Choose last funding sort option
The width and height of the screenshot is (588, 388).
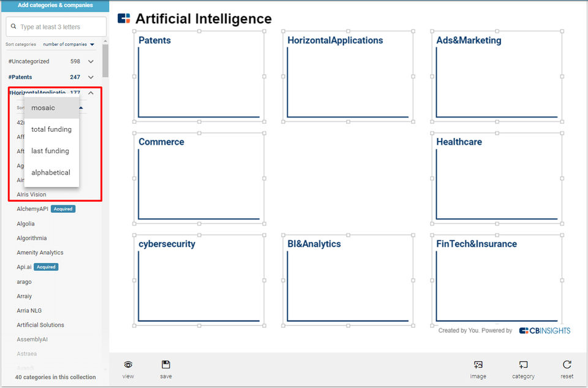(x=51, y=151)
